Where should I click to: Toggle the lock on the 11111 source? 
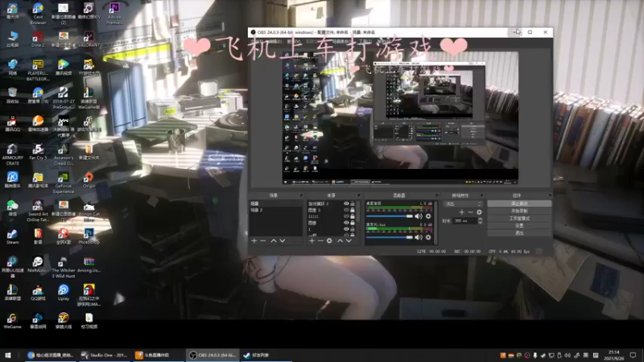tap(353, 216)
